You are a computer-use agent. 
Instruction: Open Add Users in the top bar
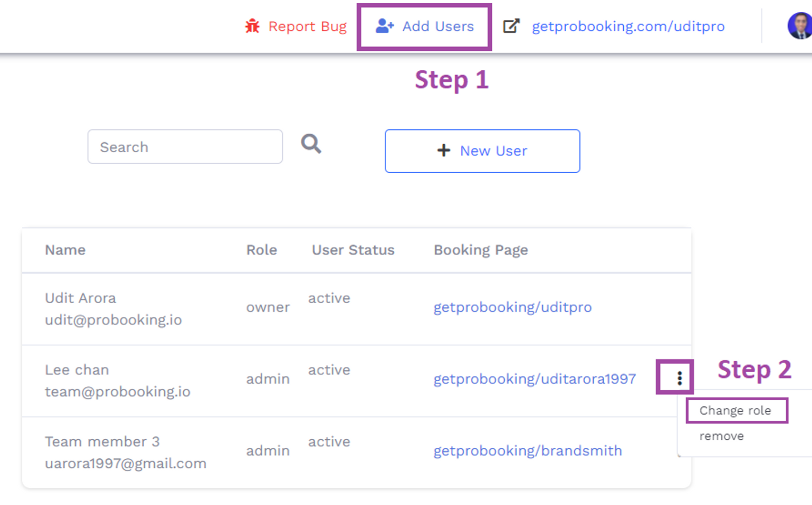[x=424, y=26]
